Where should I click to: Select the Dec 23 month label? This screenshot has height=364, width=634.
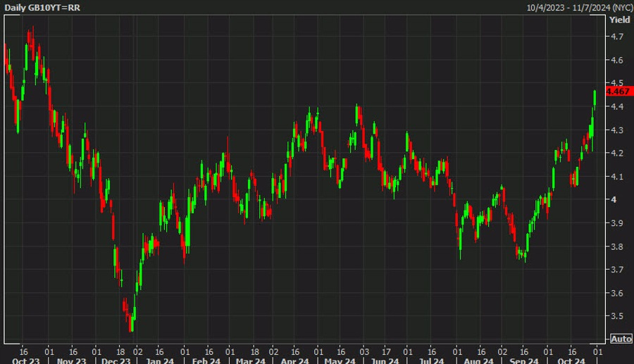(x=116, y=360)
